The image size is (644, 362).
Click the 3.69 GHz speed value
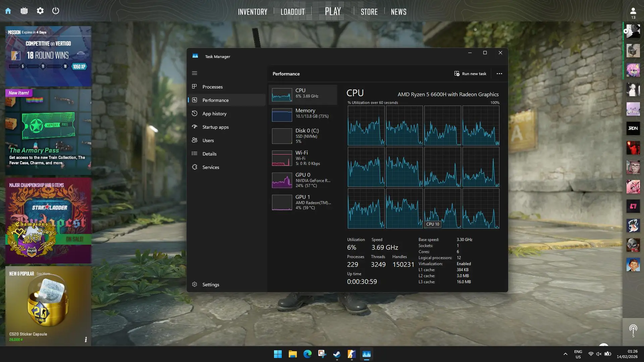pyautogui.click(x=385, y=248)
